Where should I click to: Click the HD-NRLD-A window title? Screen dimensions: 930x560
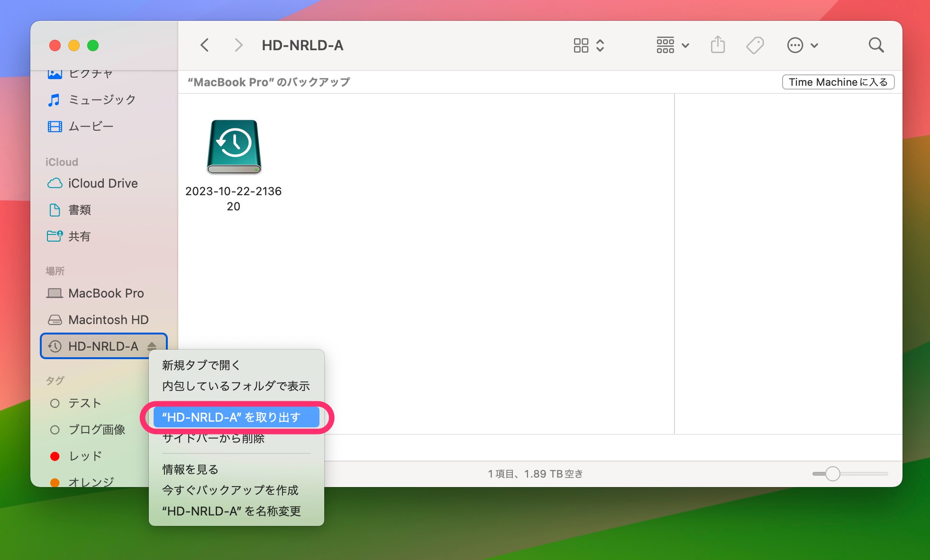302,45
